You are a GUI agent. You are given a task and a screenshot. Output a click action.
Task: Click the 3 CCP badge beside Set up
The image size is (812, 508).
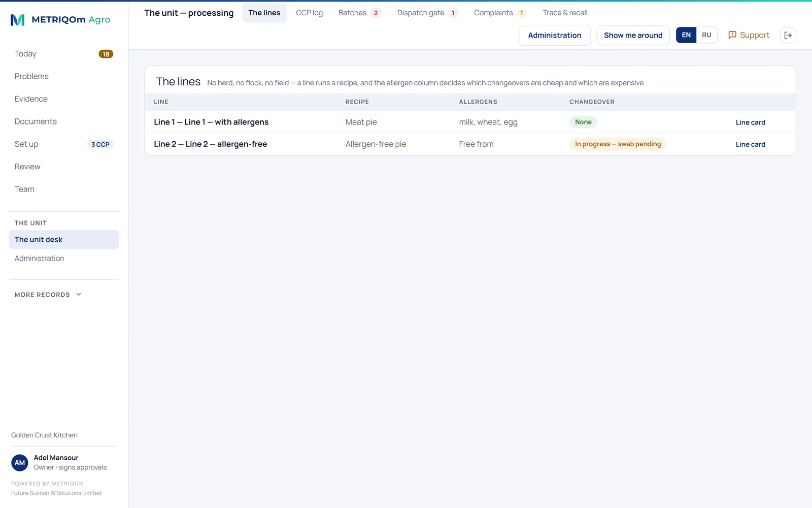pyautogui.click(x=100, y=144)
